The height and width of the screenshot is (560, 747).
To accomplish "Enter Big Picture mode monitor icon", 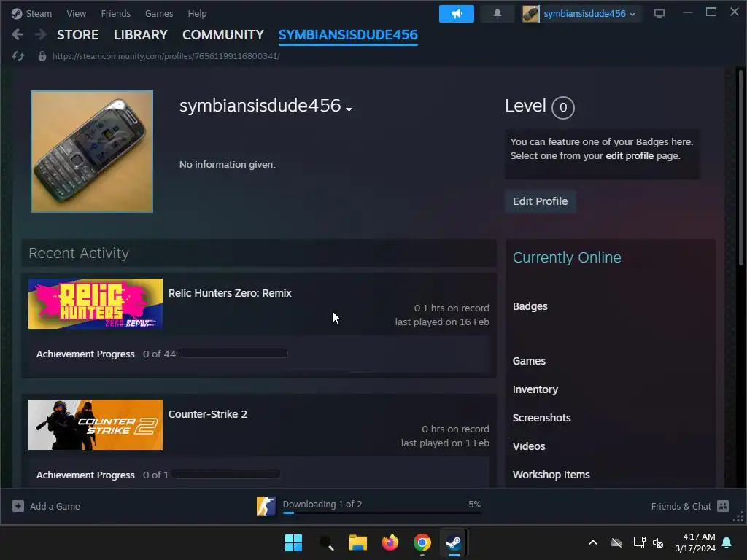I will [659, 13].
